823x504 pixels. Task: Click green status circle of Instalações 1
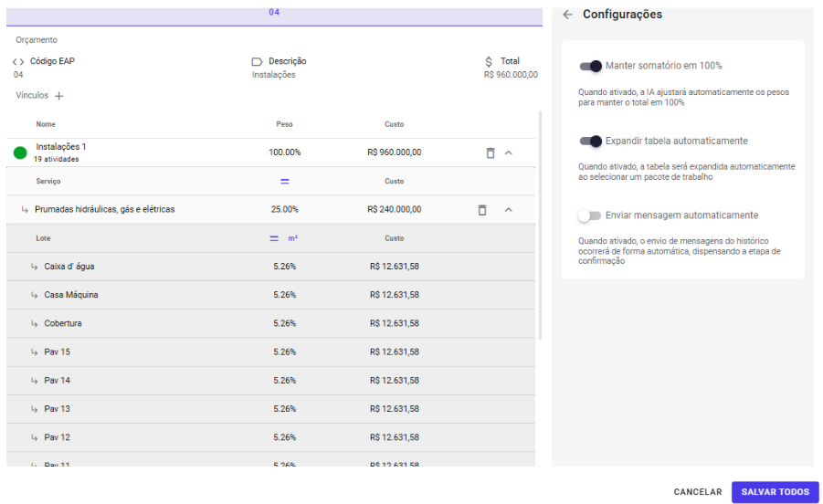20,152
